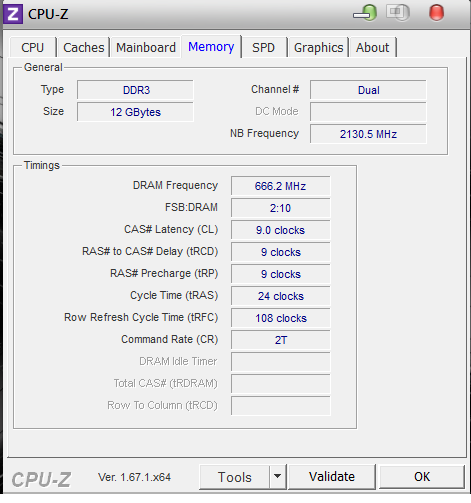Click the Command Rate 2T field
Screen dimensions: 471x503
click(x=280, y=340)
